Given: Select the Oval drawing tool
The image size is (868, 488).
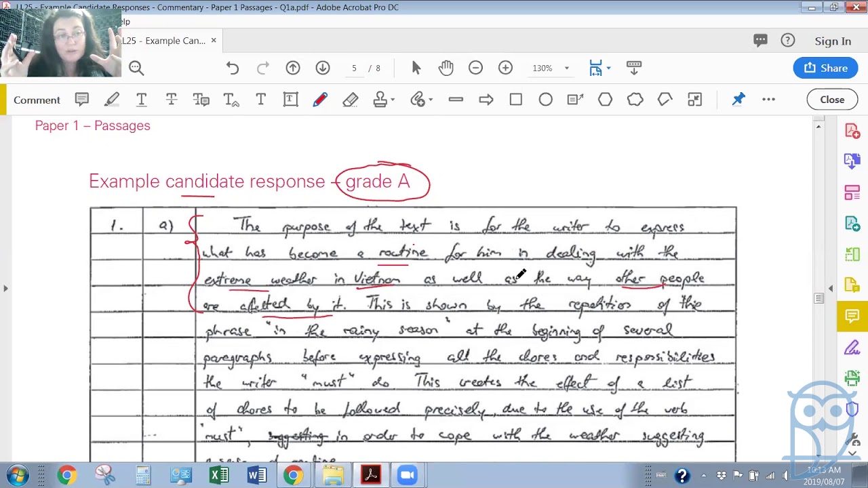Looking at the screenshot, I should pos(545,100).
